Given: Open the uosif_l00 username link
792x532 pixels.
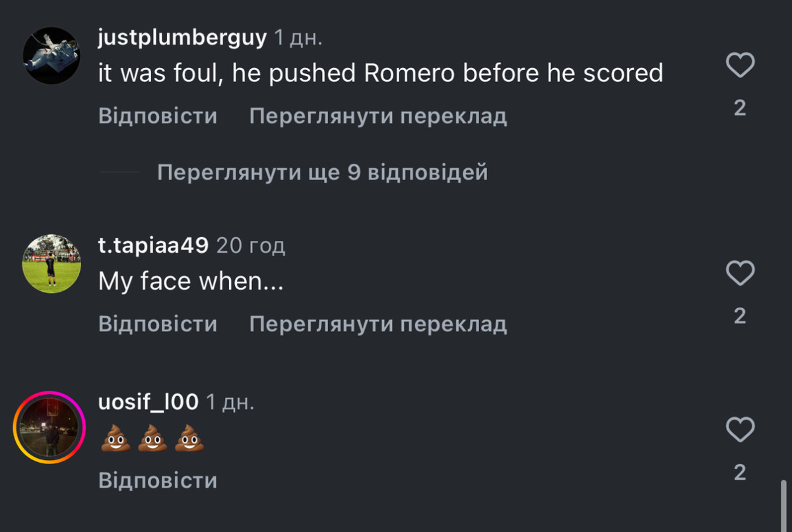Looking at the screenshot, I should pos(148,402).
